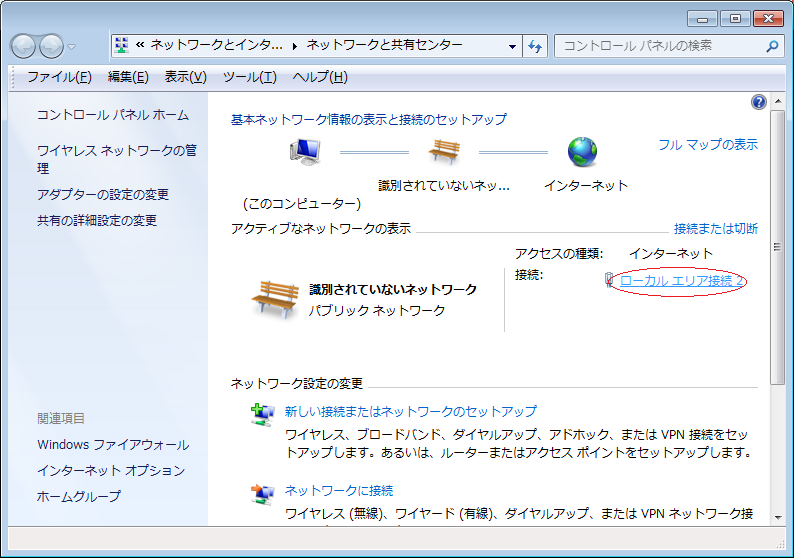Click the refresh button beside address bar

coord(535,47)
